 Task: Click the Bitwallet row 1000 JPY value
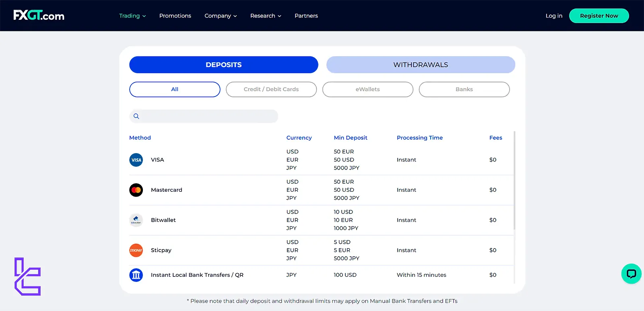pyautogui.click(x=346, y=228)
